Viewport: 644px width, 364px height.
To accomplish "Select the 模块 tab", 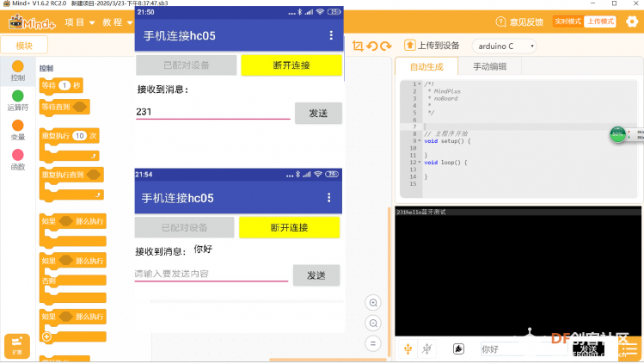I will coord(24,46).
